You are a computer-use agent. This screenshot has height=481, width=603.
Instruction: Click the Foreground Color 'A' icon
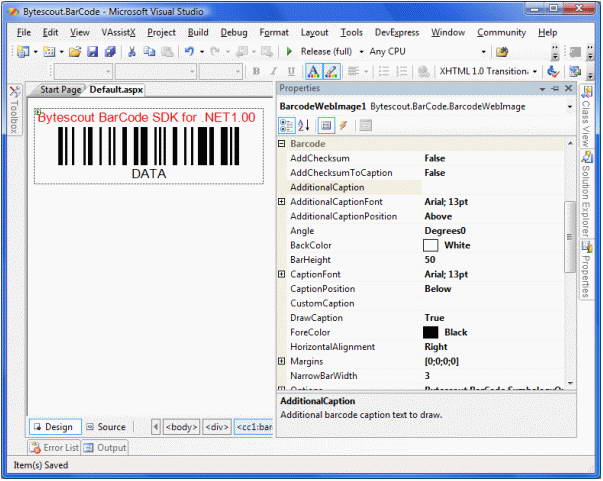(313, 72)
